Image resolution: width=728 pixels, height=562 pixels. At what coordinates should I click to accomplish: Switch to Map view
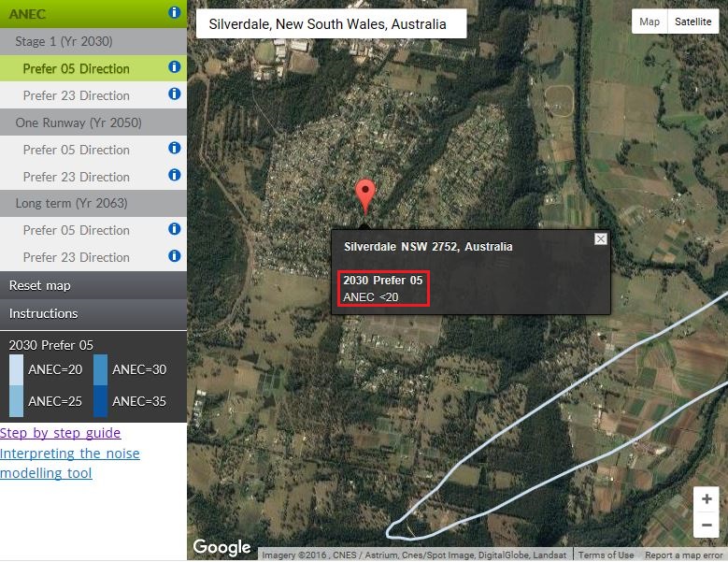pyautogui.click(x=649, y=22)
